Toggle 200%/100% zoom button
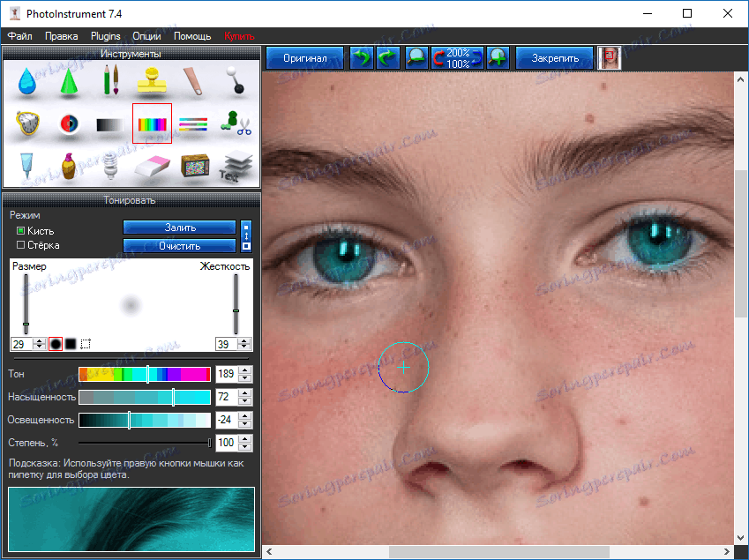This screenshot has height=560, width=749. coord(457,58)
